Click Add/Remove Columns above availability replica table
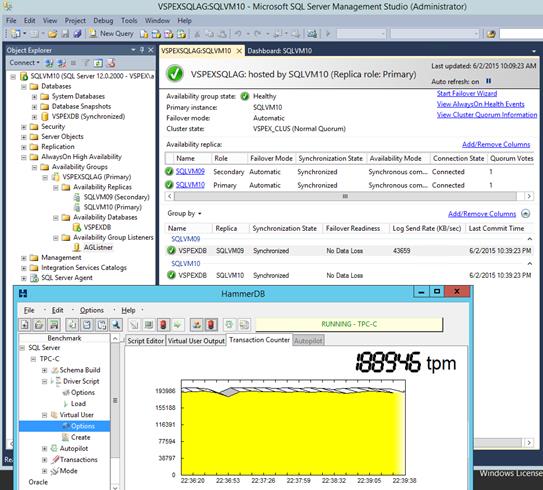 496,144
